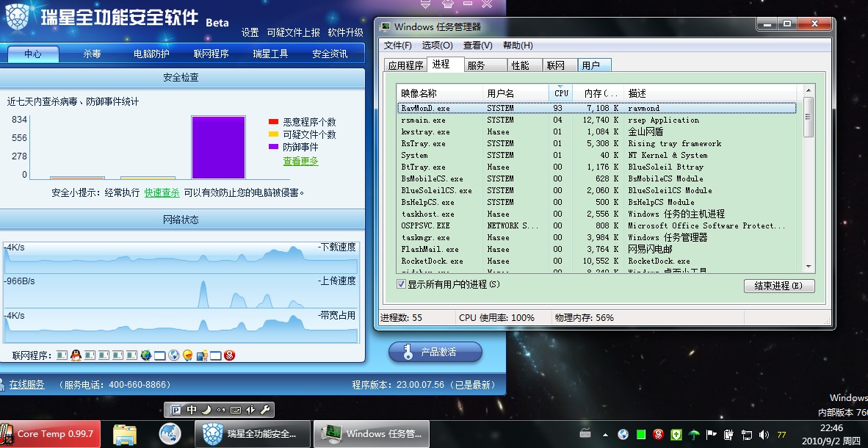Open the folder Explorer icon on taskbar
Screen dimensions: 868x448
click(x=125, y=434)
